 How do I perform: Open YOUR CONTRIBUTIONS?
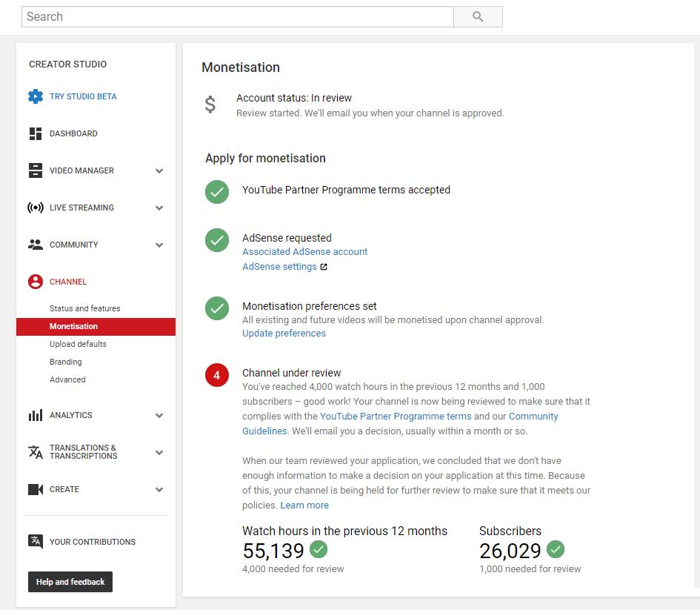point(93,542)
